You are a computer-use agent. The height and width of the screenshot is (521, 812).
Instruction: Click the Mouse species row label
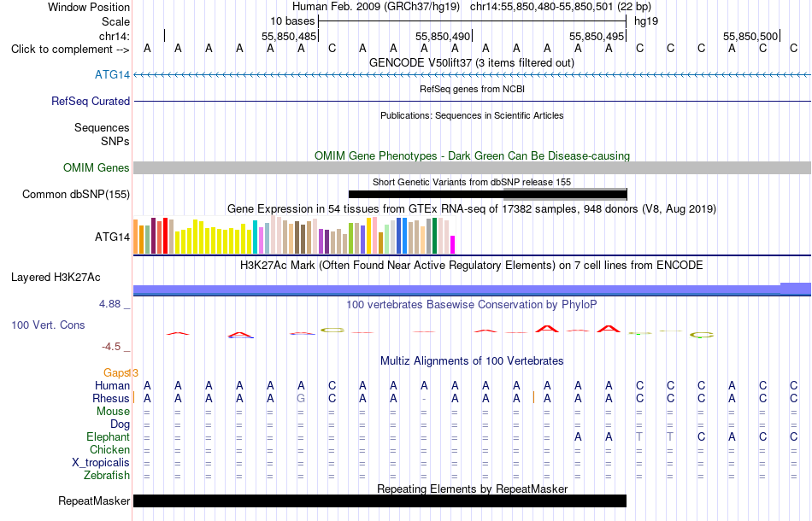coord(113,412)
